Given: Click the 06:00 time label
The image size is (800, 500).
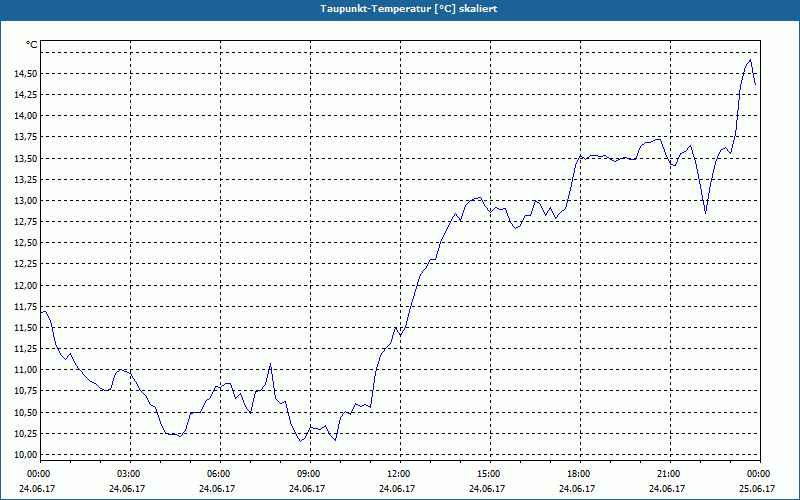Looking at the screenshot, I should pyautogui.click(x=220, y=474).
